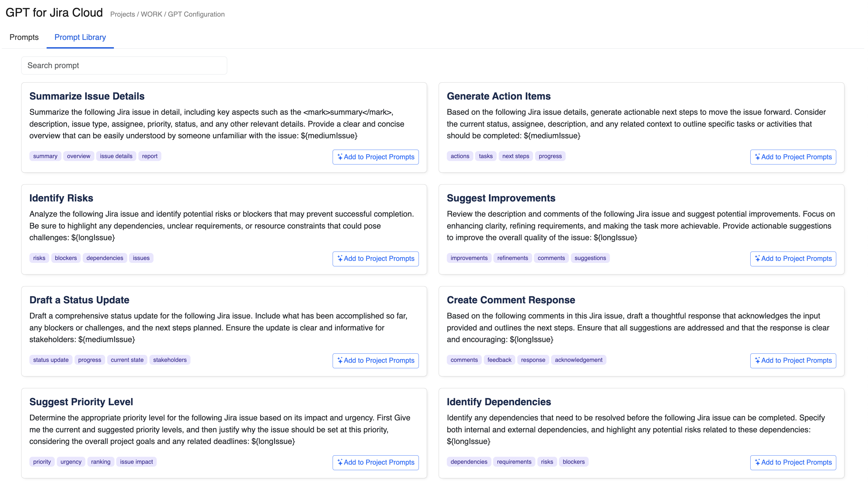Click the 'next steps' tag
Image resolution: width=868 pixels, height=485 pixels.
click(516, 156)
